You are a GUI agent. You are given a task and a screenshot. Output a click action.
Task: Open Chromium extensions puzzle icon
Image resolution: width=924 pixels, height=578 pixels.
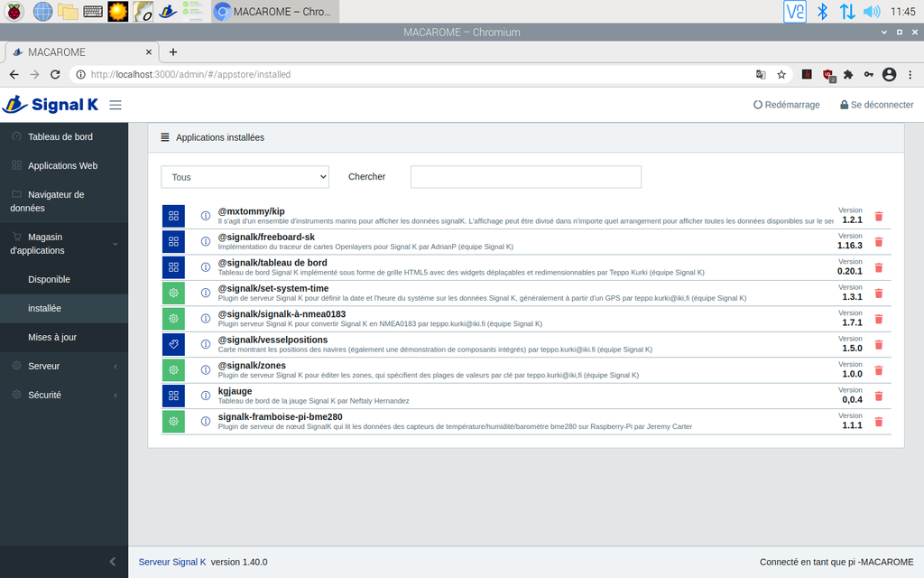coord(848,74)
